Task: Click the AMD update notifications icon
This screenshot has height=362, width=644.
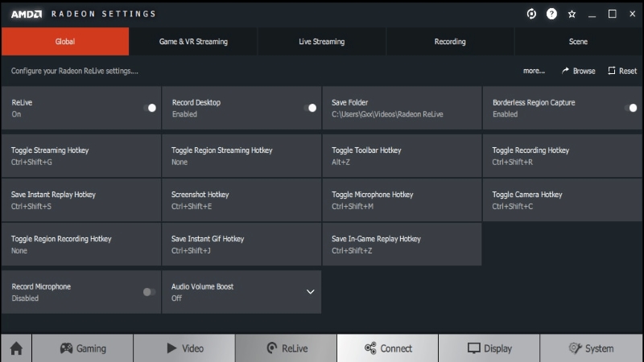Action: click(531, 14)
